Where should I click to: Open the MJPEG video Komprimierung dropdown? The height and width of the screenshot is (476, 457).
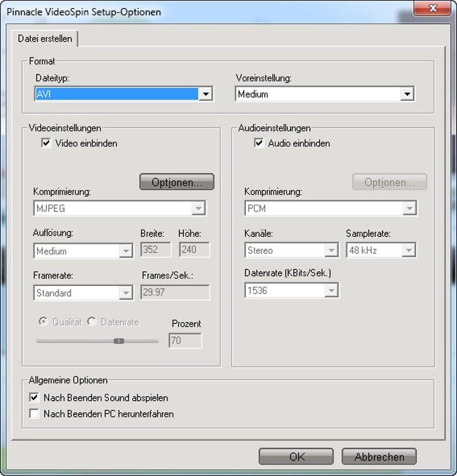click(120, 208)
